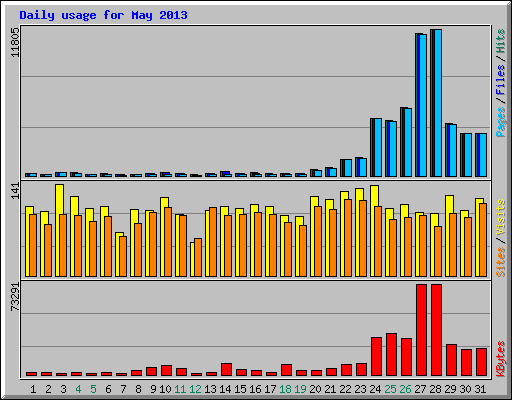Click green weekend day label 12

point(195,389)
